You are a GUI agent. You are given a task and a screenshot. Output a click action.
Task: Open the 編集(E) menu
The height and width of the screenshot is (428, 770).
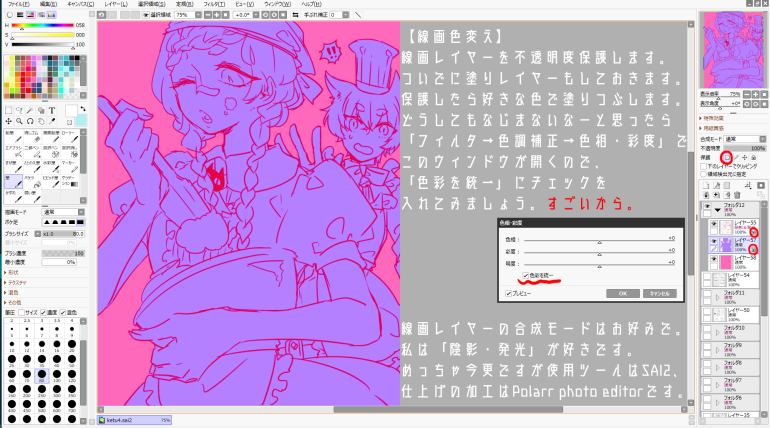coord(48,4)
